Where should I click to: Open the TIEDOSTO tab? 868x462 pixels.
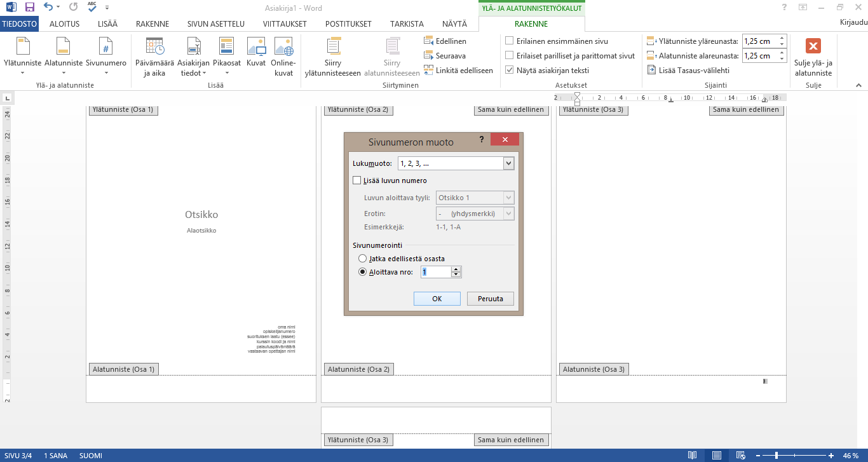(20, 24)
